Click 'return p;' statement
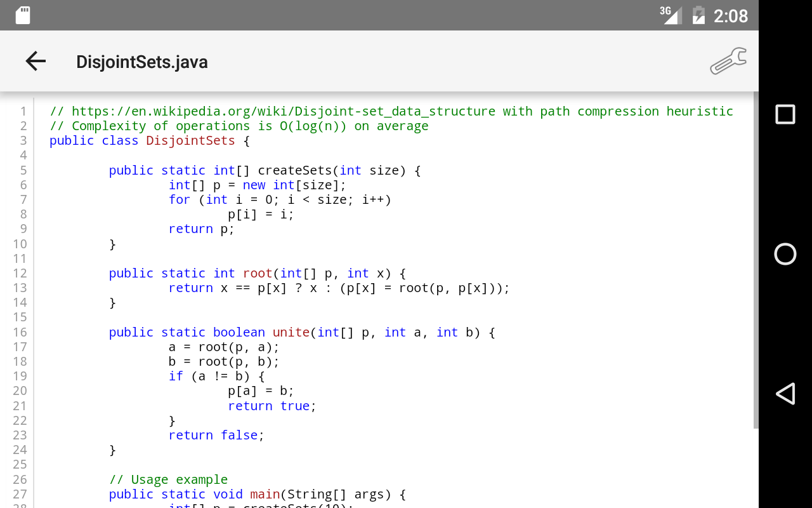The height and width of the screenshot is (508, 812). pyautogui.click(x=202, y=229)
